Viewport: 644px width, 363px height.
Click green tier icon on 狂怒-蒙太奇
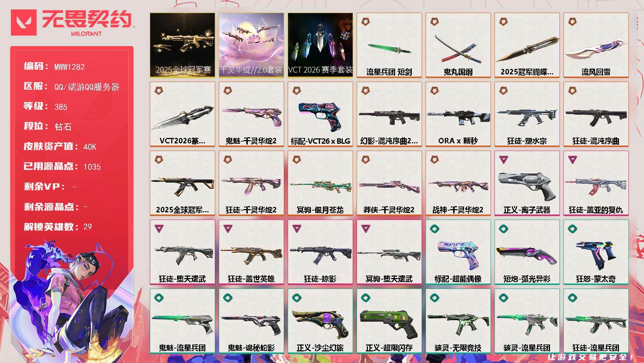(x=572, y=228)
